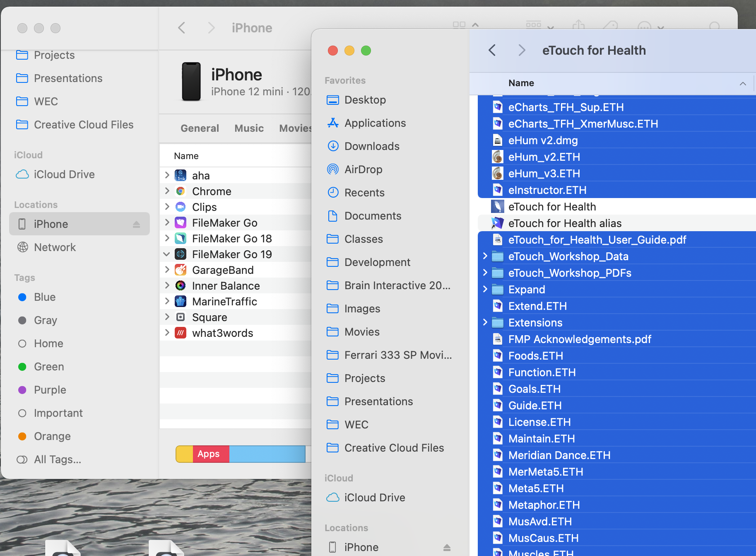Select eInstructor.ETH file
The height and width of the screenshot is (556, 756).
617,190
